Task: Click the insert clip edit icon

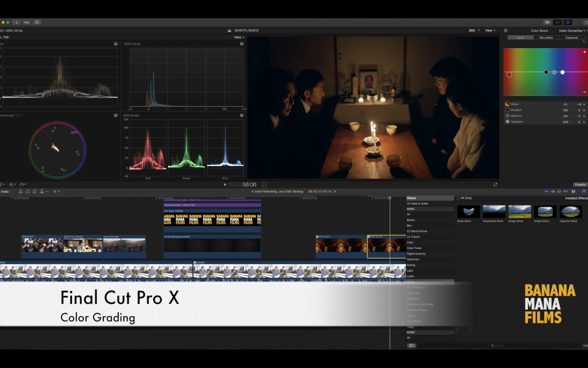Action: coord(28,191)
